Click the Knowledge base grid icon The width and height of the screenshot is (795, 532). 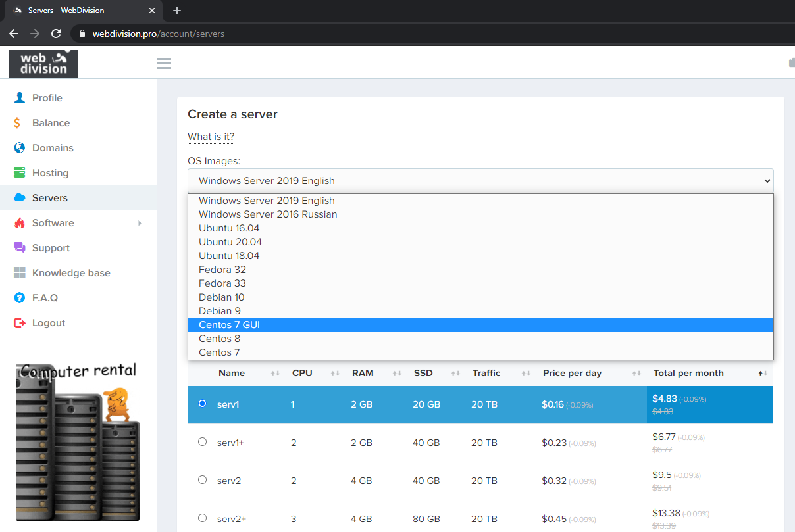[20, 273]
